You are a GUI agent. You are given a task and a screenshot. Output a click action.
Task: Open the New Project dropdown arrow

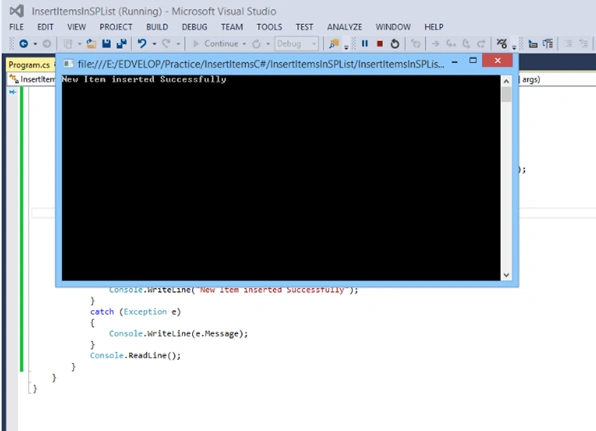pos(79,44)
